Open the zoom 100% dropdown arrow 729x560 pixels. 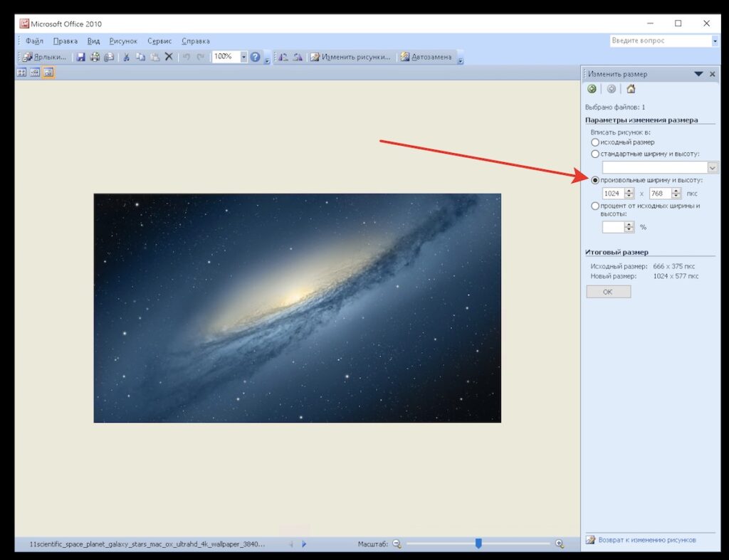coord(243,57)
